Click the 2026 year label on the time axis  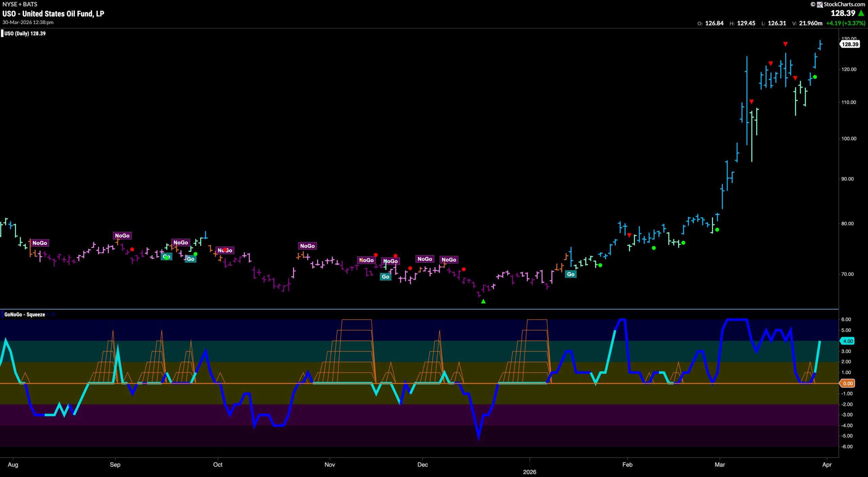[x=530, y=472]
